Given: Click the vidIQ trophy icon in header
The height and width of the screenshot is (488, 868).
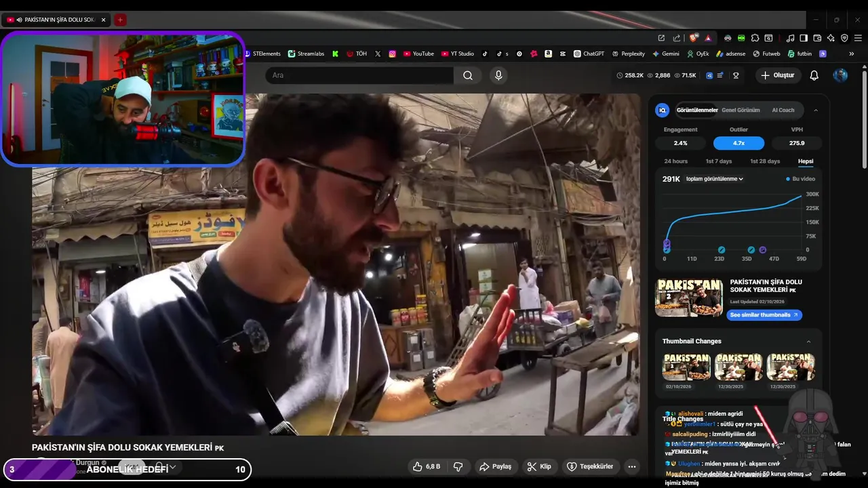Looking at the screenshot, I should pyautogui.click(x=736, y=75).
